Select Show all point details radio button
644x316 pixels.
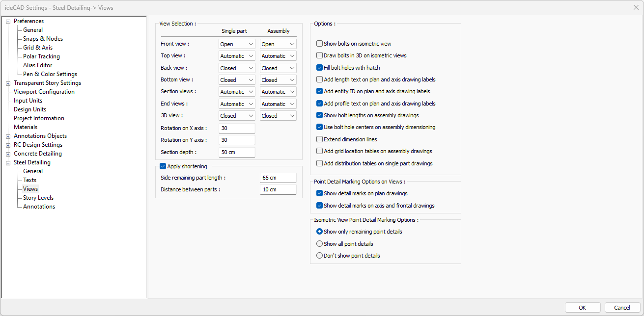click(320, 244)
